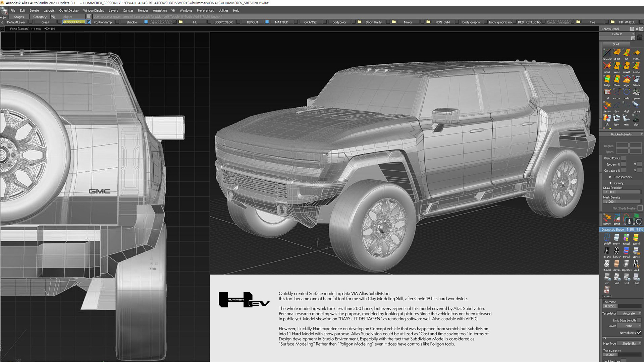The width and height of the screenshot is (644, 362).
Task: Click the Category button
Action: point(40,17)
